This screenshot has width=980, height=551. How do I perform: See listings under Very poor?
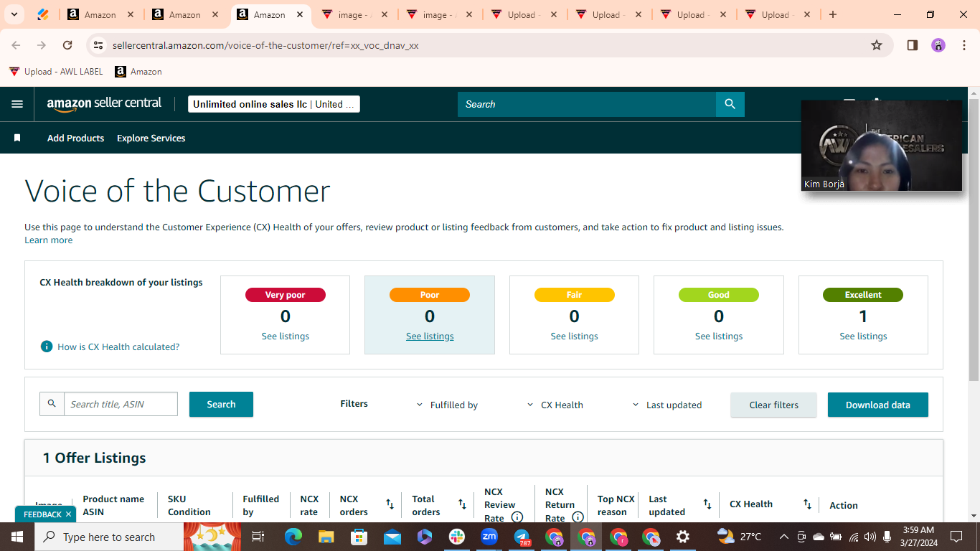point(286,336)
